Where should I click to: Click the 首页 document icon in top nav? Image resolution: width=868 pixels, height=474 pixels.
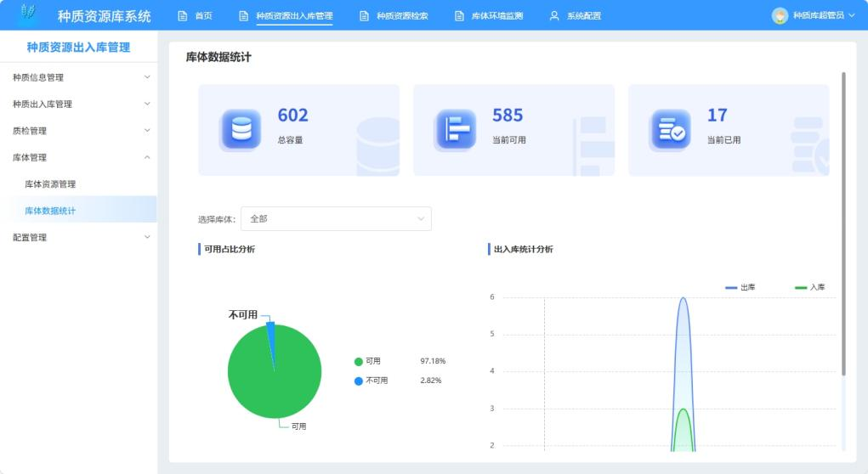click(182, 16)
